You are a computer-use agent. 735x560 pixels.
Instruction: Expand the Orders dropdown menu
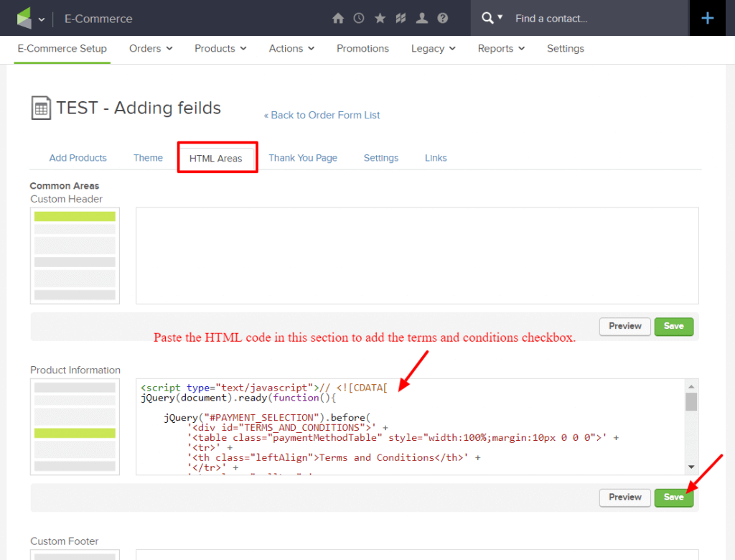[151, 49]
